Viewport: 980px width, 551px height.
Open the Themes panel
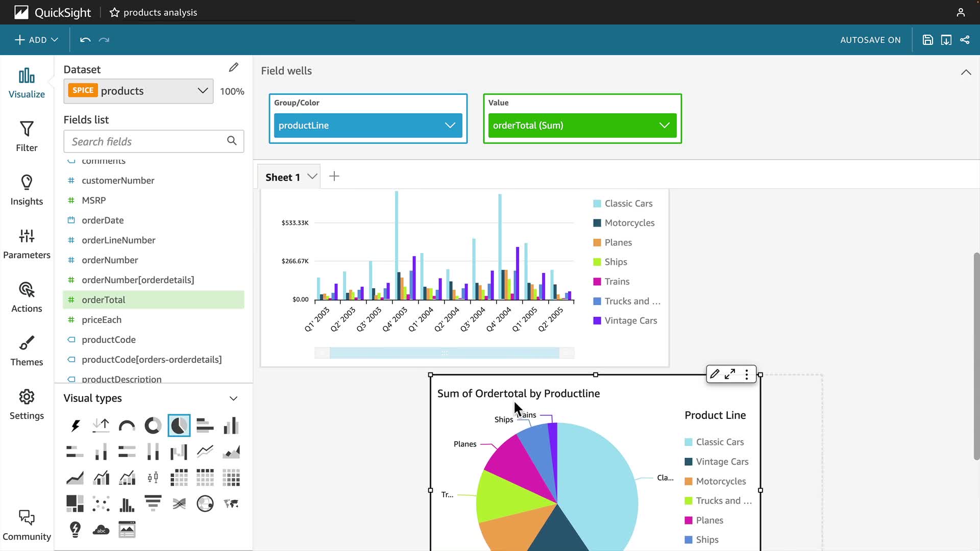point(27,350)
